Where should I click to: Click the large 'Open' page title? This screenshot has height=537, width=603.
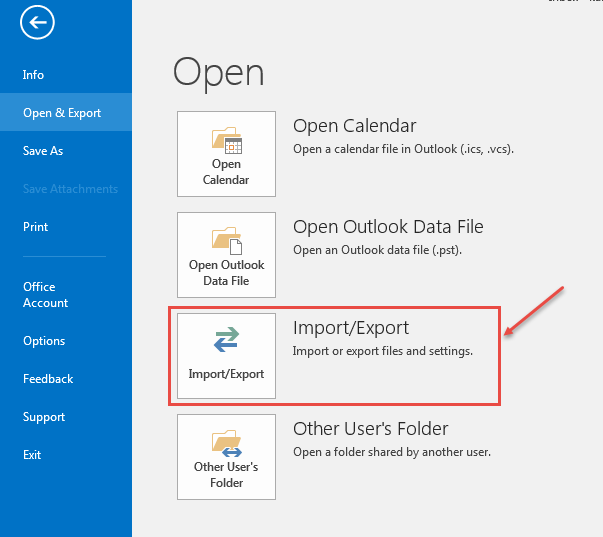coord(218,74)
